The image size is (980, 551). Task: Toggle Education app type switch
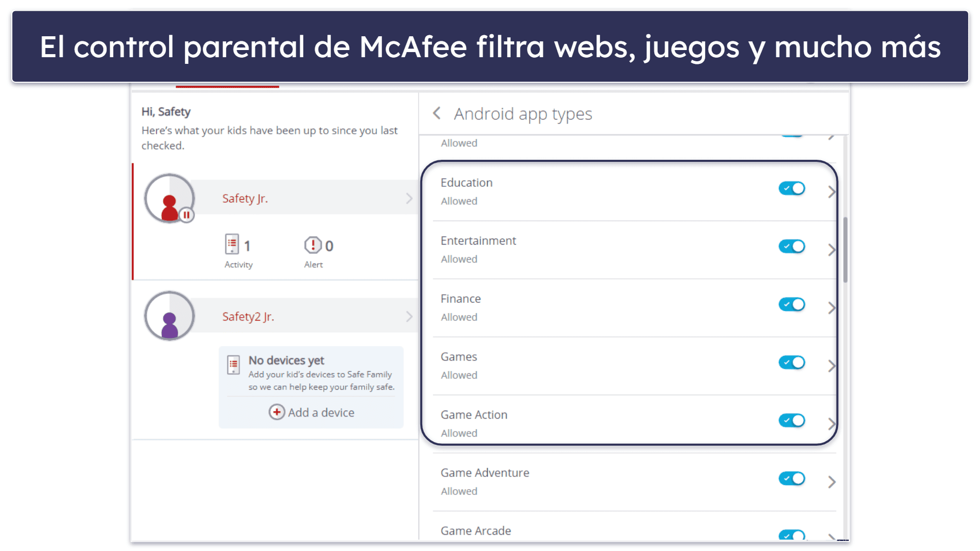[x=792, y=188]
